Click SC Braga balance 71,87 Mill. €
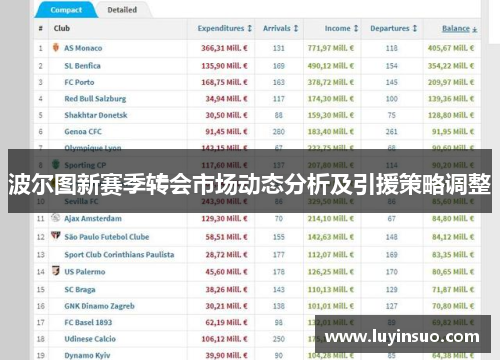Screen dimensions: 500x362 [453, 289]
